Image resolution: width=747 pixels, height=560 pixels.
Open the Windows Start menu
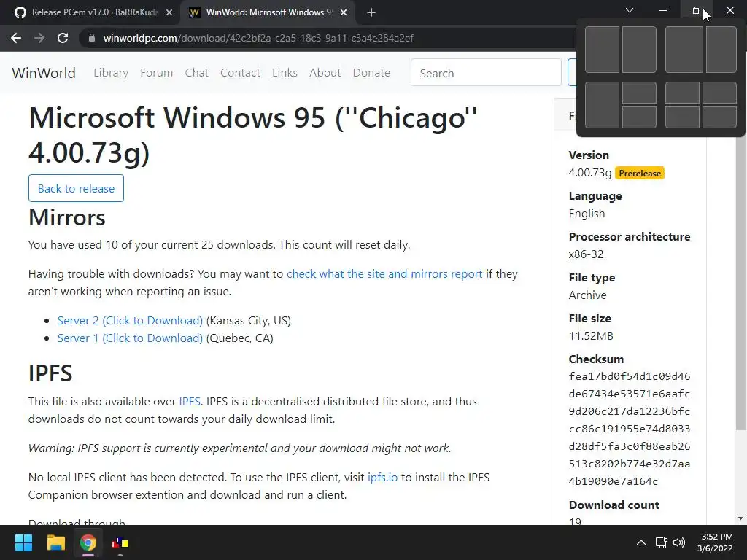[23, 542]
